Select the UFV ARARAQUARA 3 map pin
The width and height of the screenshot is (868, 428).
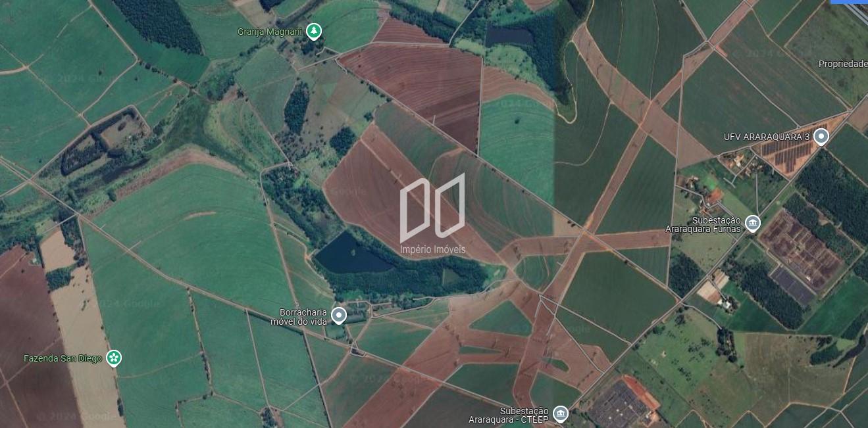[x=821, y=136]
